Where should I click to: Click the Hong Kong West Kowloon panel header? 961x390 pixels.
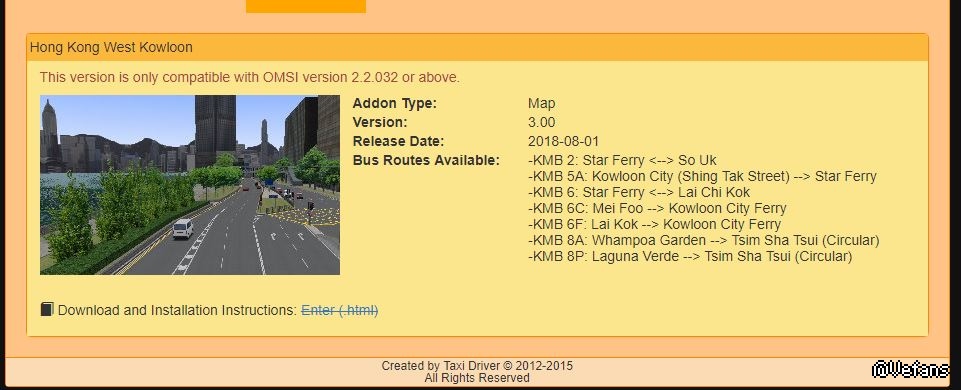477,47
